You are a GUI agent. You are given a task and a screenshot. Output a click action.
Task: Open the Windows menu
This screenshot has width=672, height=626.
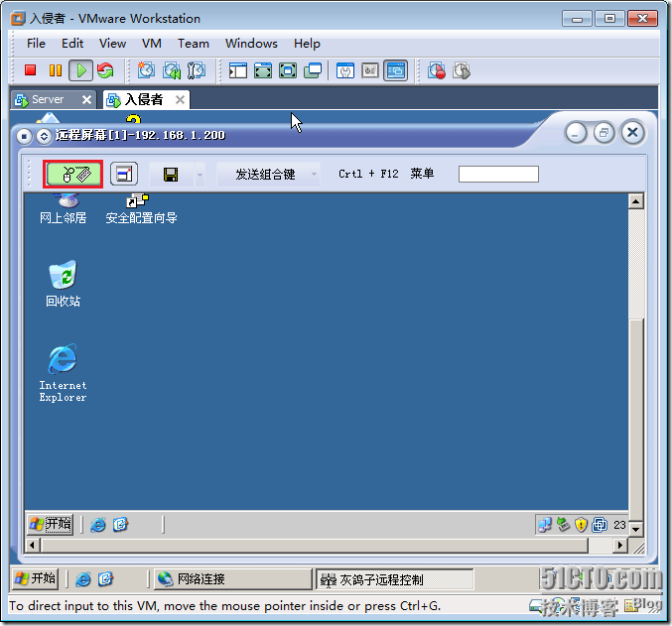pos(251,44)
